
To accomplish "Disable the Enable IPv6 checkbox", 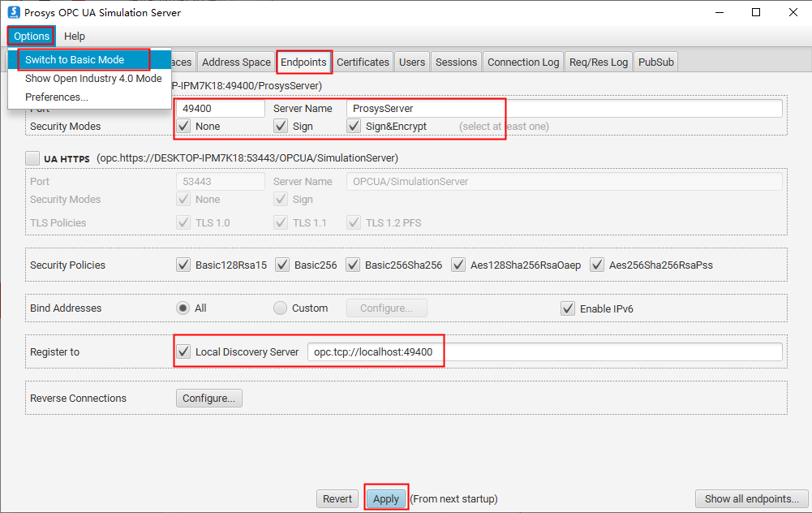I will [568, 308].
